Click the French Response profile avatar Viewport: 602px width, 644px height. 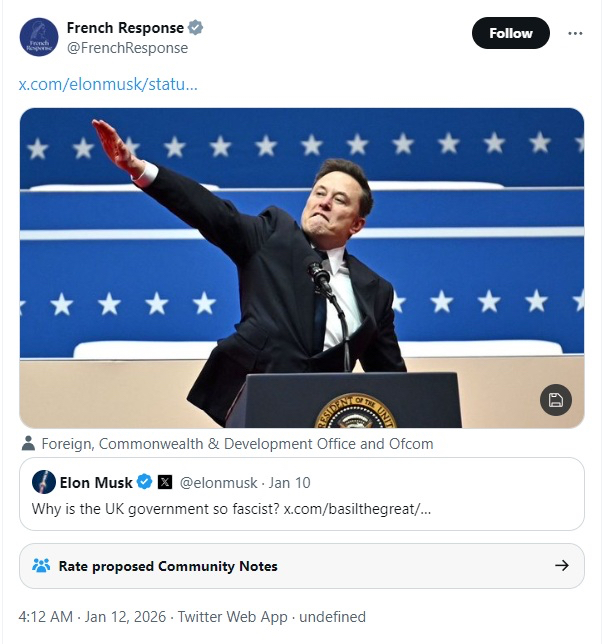[x=38, y=37]
